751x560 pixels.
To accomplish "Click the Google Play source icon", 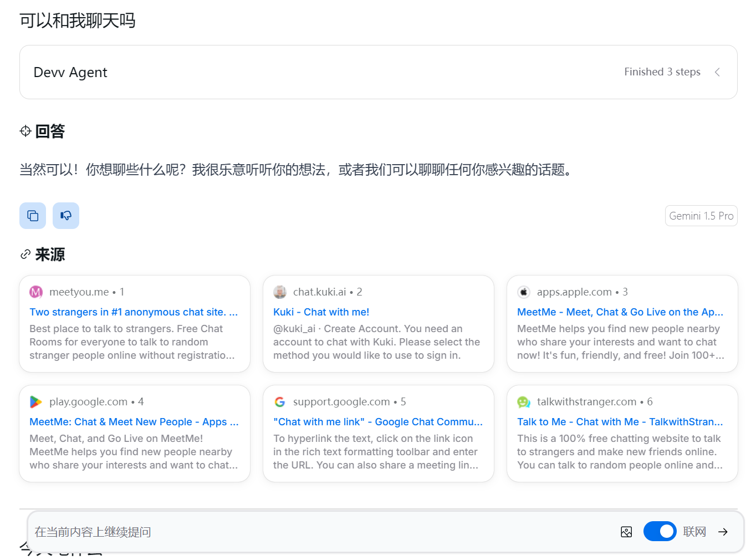I will (x=36, y=401).
